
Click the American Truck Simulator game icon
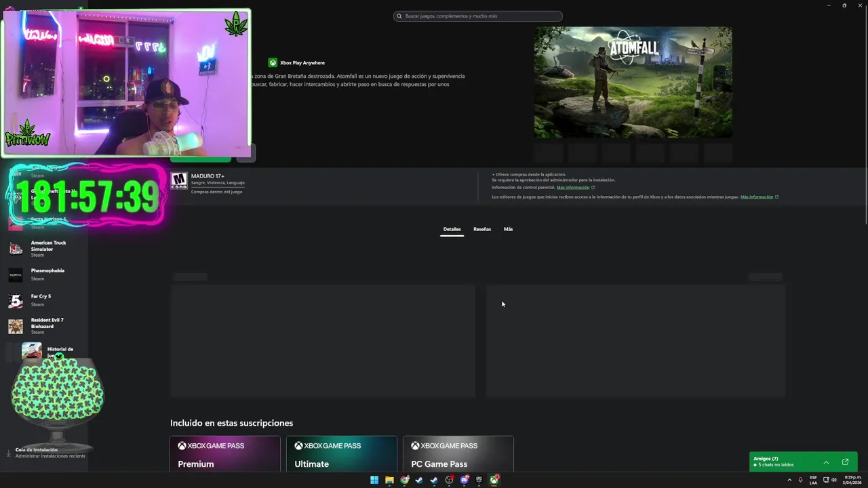tap(16, 249)
